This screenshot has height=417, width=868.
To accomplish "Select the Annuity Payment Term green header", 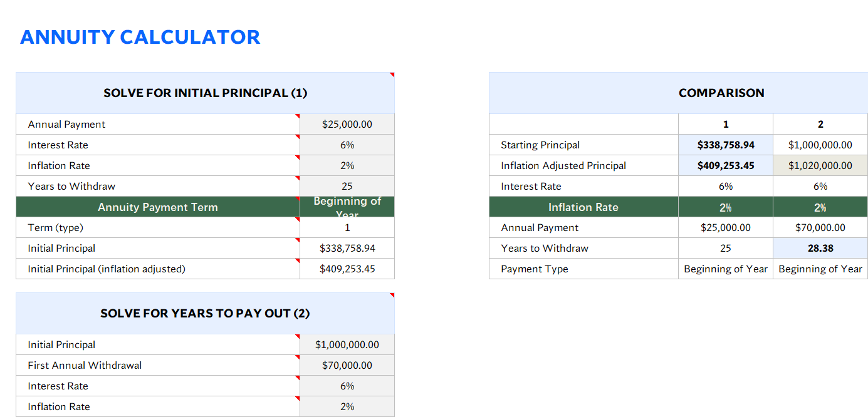I will point(158,207).
